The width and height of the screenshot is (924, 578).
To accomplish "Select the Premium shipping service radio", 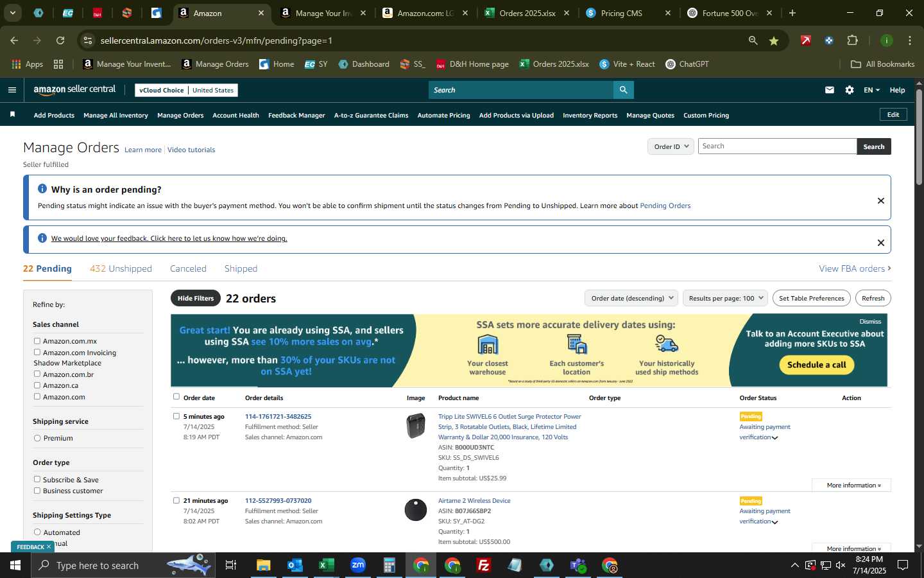I will tap(37, 438).
